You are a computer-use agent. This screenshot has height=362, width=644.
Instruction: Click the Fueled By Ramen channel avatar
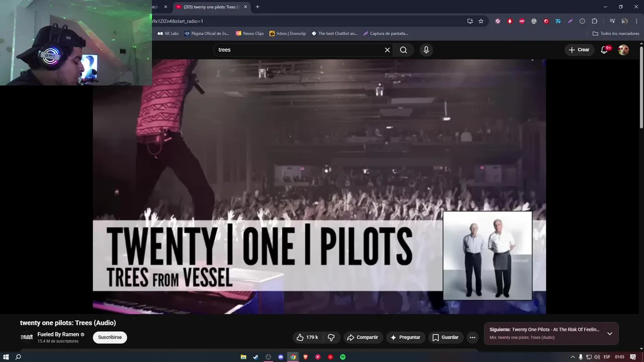click(27, 337)
